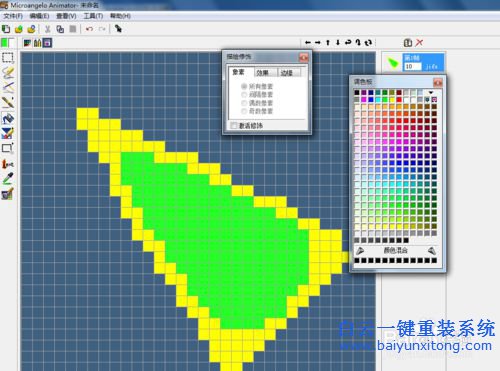Click the shift image left arrow
Image resolution: width=500 pixels, height=371 pixels.
pos(308,43)
